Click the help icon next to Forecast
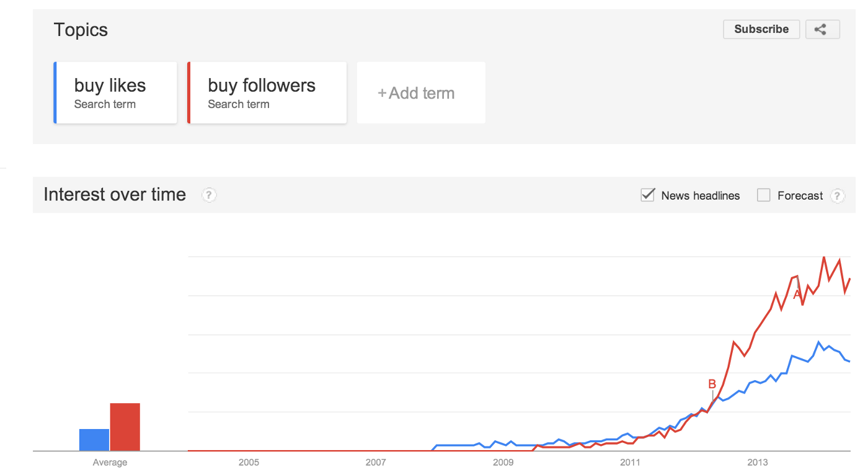This screenshot has height=475, width=868. (837, 195)
